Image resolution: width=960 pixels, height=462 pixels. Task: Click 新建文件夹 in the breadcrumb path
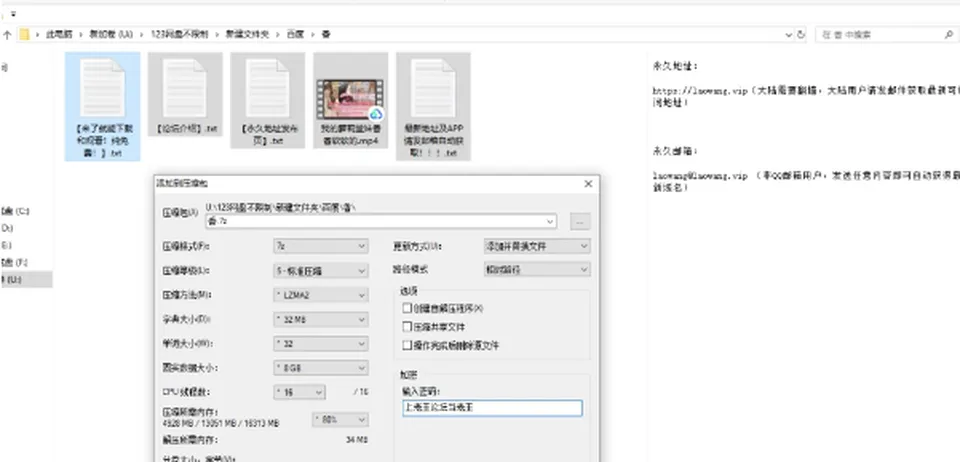point(247,35)
